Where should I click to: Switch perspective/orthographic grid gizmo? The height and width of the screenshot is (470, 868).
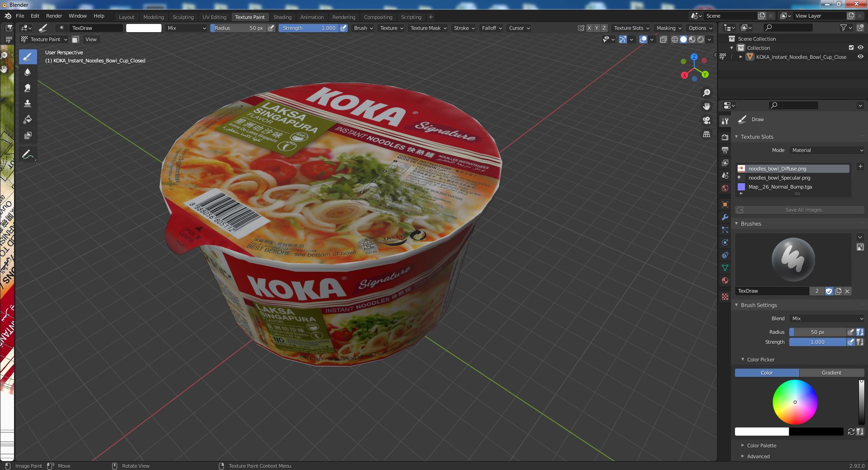[x=706, y=134]
